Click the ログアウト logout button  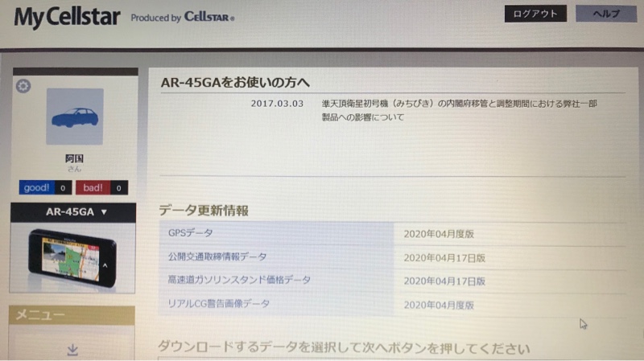click(x=535, y=14)
